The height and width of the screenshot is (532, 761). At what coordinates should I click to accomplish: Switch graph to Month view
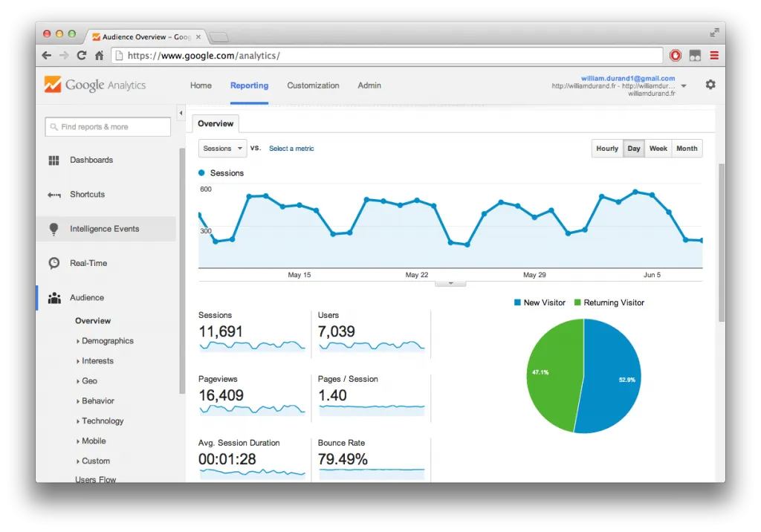point(686,148)
